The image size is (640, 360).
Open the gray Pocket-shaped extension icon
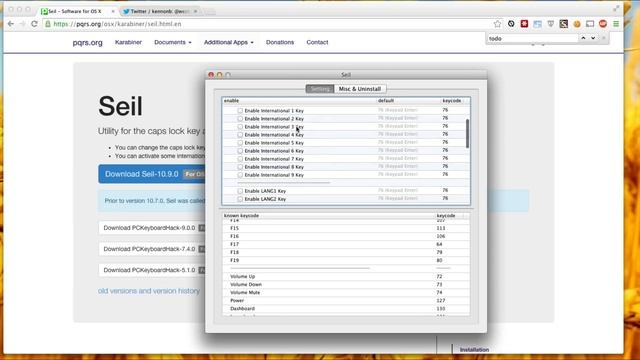pyautogui.click(x=551, y=24)
